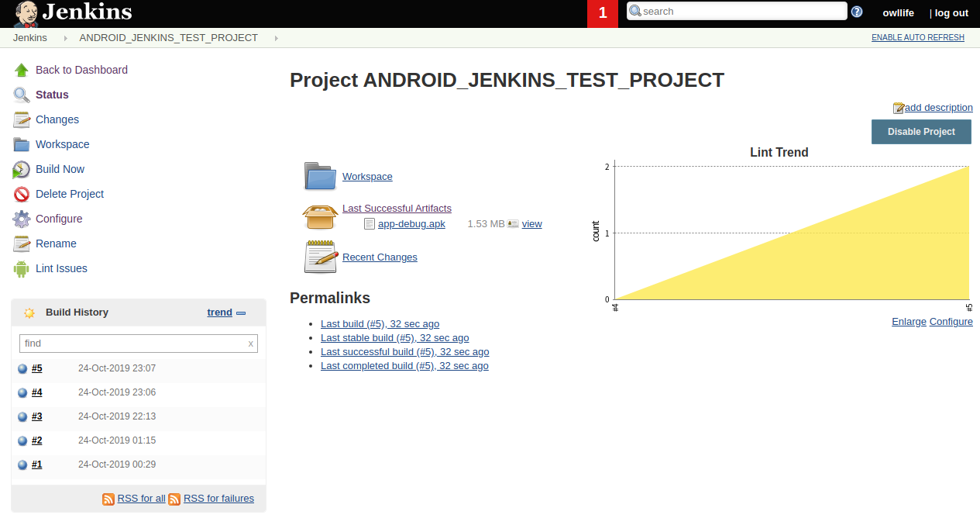Open build #5 link in Build History
Screen dimensions: 980x518
(37, 368)
